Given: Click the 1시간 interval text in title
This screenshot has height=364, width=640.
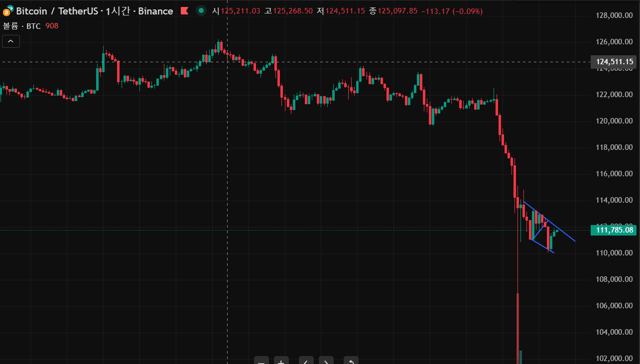Looking at the screenshot, I should 118,11.
